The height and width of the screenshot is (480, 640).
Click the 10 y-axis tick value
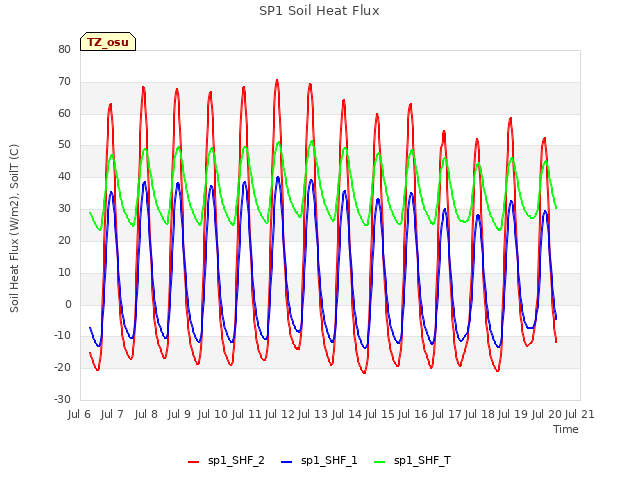(64, 272)
